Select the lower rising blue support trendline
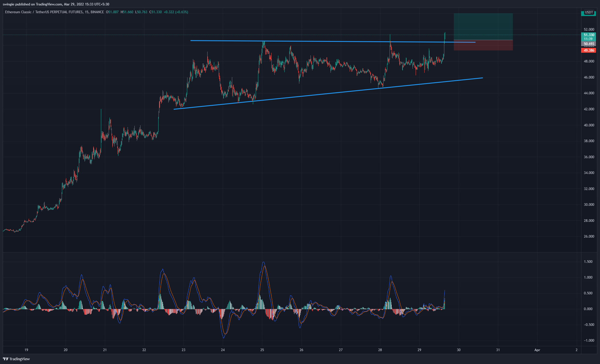 coord(328,93)
